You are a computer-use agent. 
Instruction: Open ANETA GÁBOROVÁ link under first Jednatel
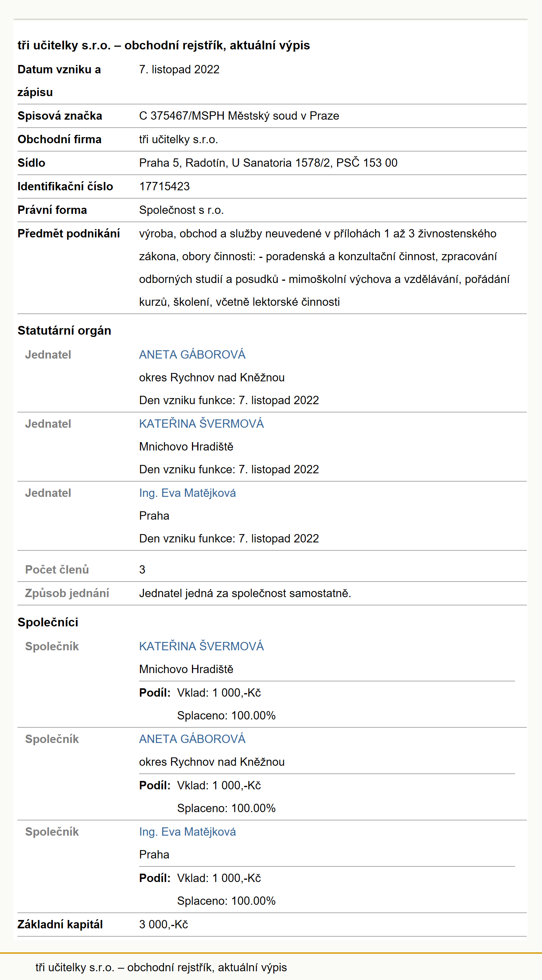point(192,354)
